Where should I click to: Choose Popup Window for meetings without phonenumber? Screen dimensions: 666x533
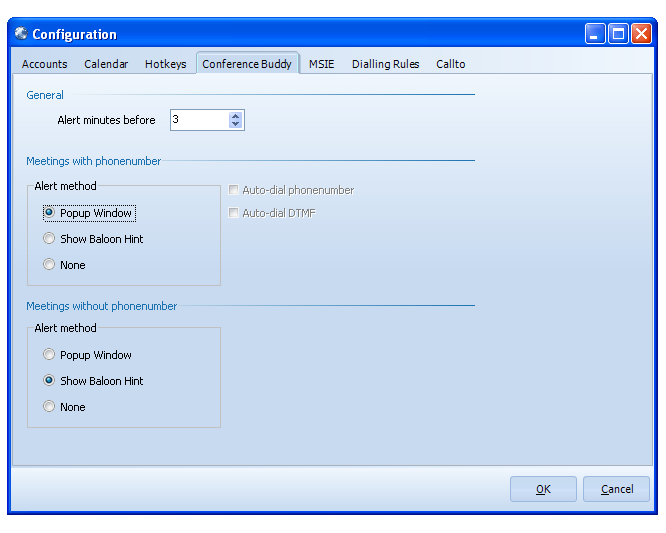pyautogui.click(x=49, y=355)
